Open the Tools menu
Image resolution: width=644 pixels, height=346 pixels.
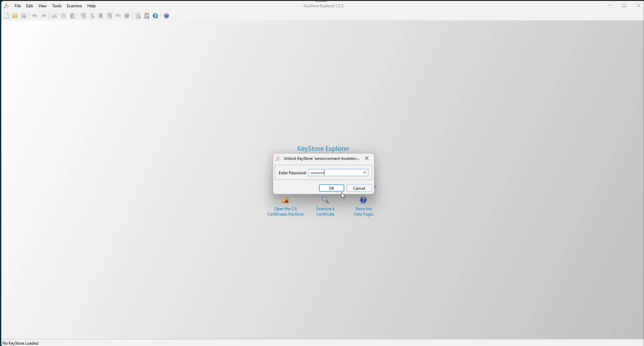(57, 6)
